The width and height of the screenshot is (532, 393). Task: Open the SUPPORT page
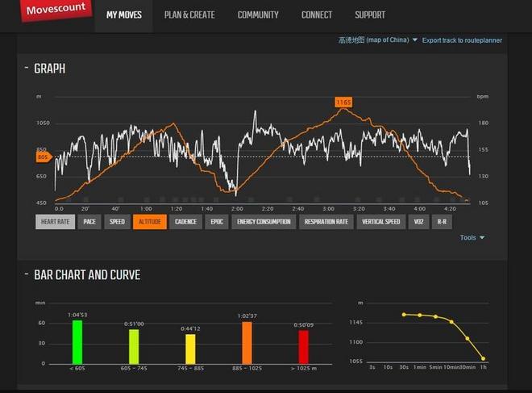[370, 15]
